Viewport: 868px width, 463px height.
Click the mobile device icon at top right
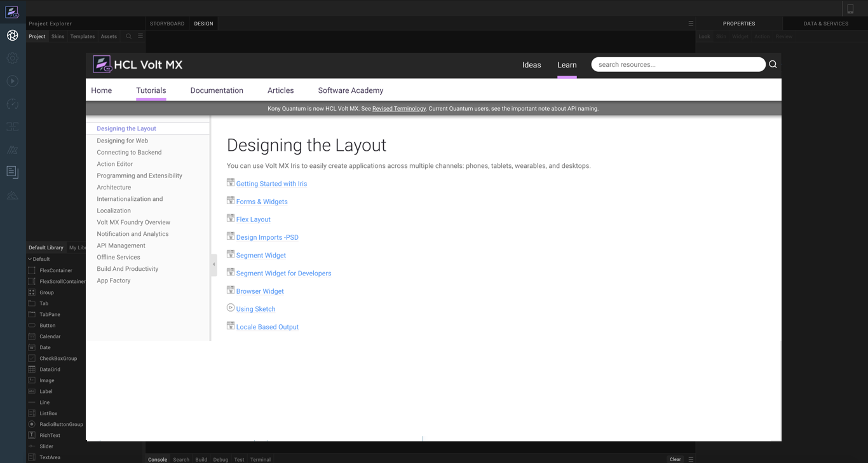pyautogui.click(x=850, y=8)
